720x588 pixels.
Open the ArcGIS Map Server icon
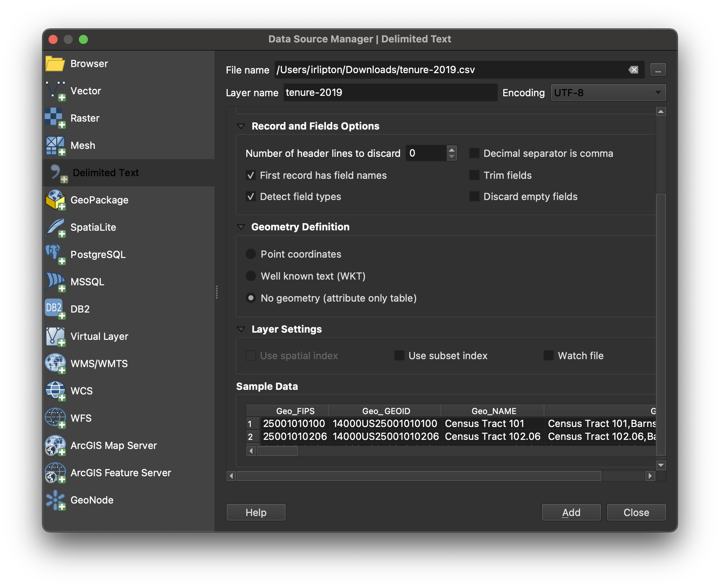[55, 446]
